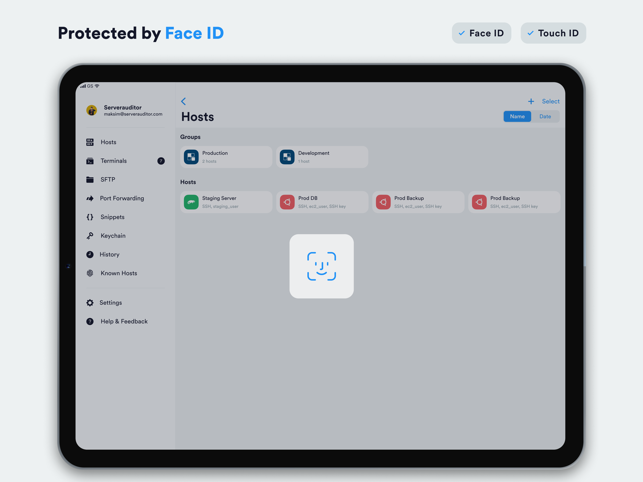Open Terminals via its sidebar icon
The width and height of the screenshot is (643, 482).
tap(90, 161)
